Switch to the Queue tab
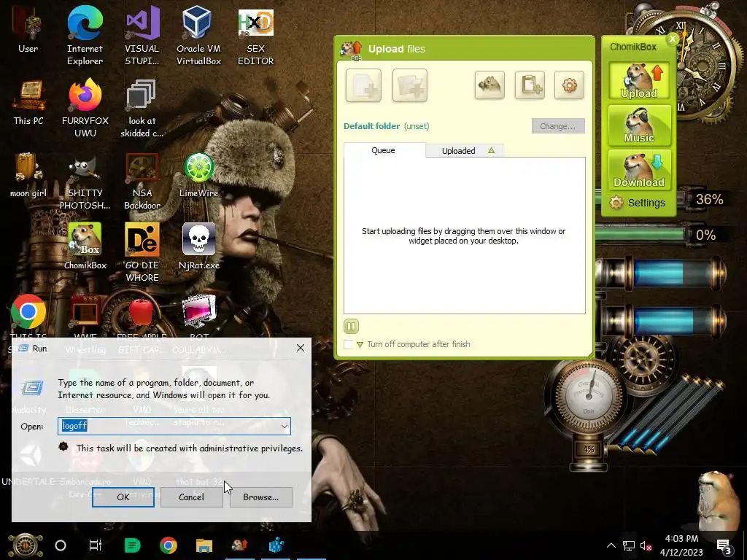Viewport: 747px width, 560px height. pos(384,150)
